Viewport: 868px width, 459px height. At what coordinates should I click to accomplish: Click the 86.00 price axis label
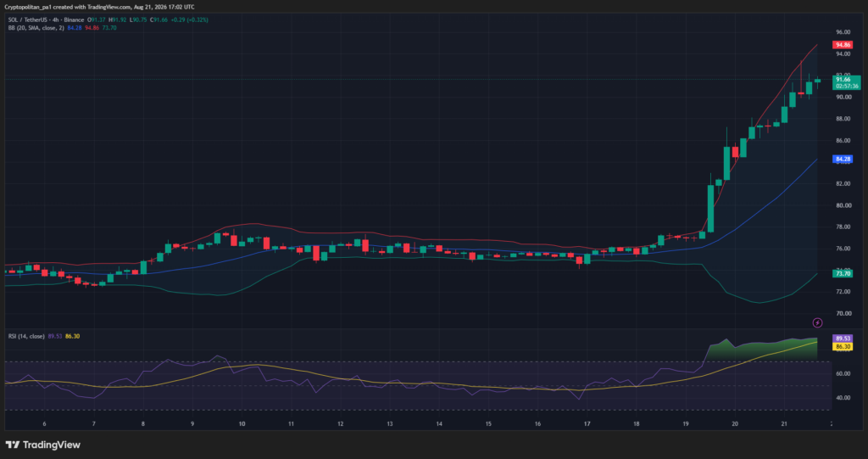(x=843, y=140)
